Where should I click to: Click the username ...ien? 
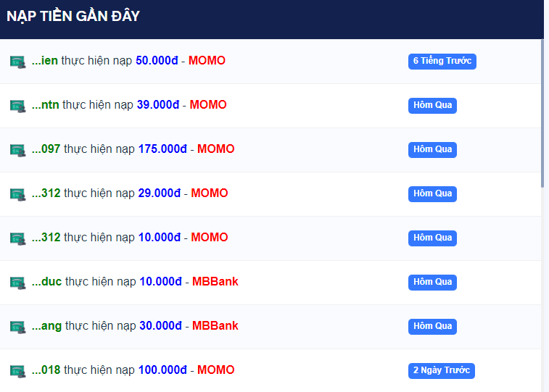(x=45, y=61)
